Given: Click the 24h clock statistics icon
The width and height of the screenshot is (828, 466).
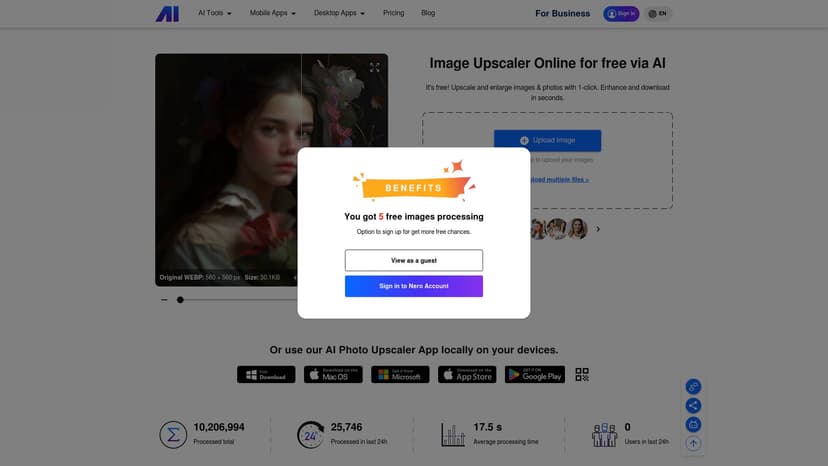Looking at the screenshot, I should pyautogui.click(x=310, y=435).
